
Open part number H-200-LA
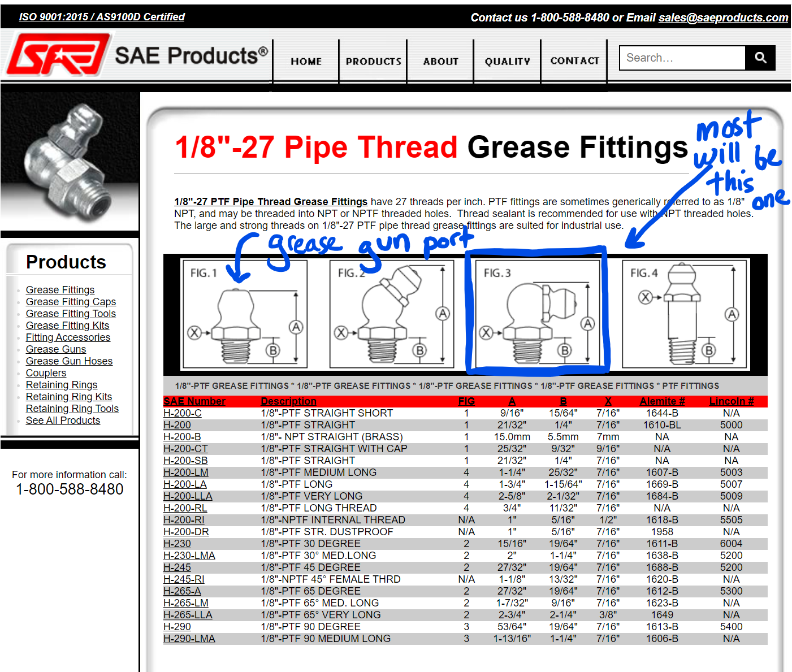click(x=185, y=484)
